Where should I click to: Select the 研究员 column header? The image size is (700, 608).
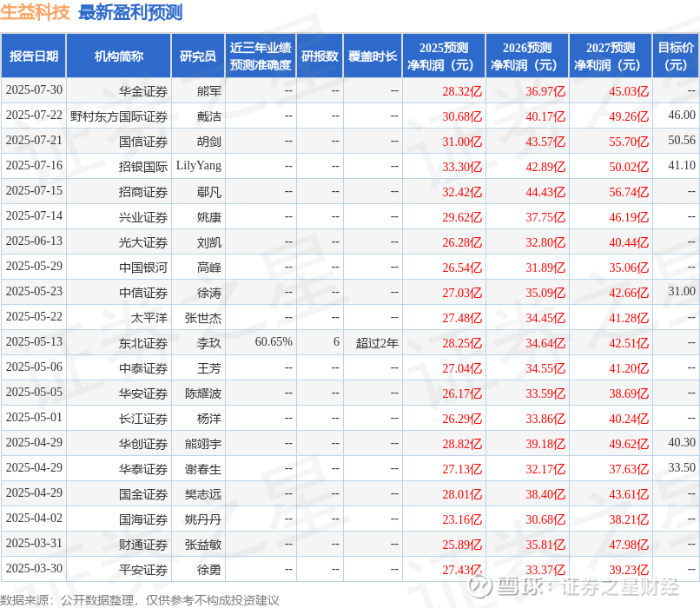(198, 56)
